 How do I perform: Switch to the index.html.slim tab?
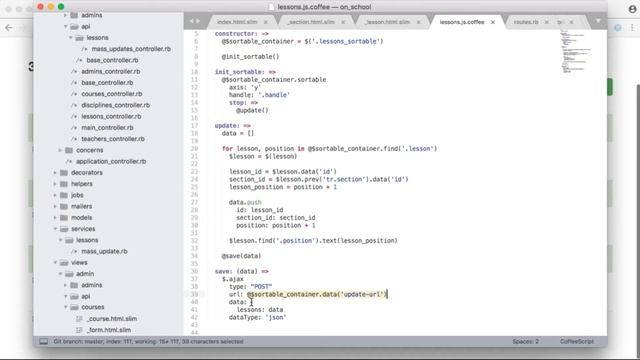[237, 22]
